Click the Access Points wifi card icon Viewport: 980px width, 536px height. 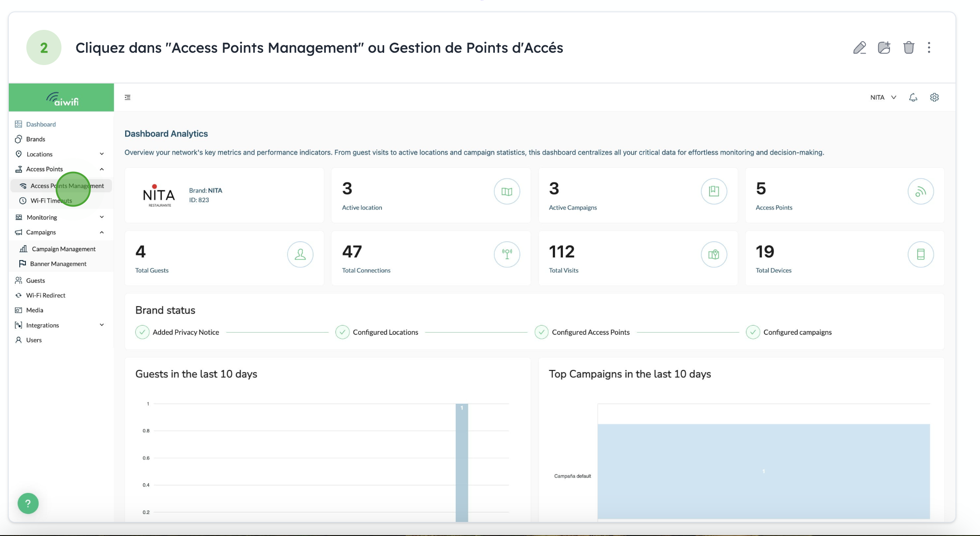(x=920, y=192)
